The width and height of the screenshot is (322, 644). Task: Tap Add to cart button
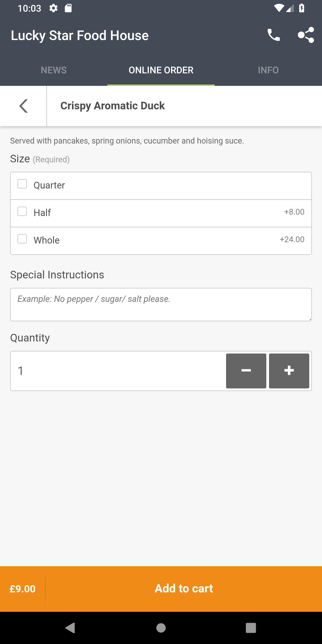[184, 589]
